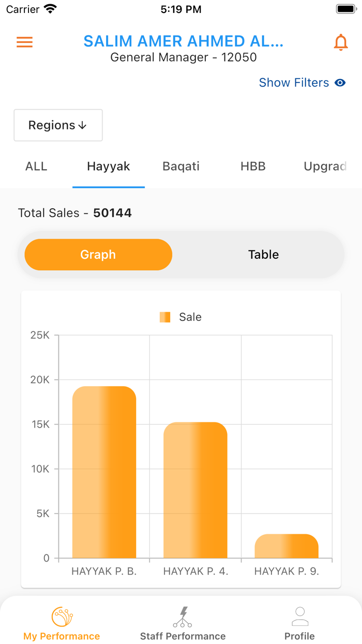Open the notifications bell
Screen dimensions: 362x644
pyautogui.click(x=340, y=42)
